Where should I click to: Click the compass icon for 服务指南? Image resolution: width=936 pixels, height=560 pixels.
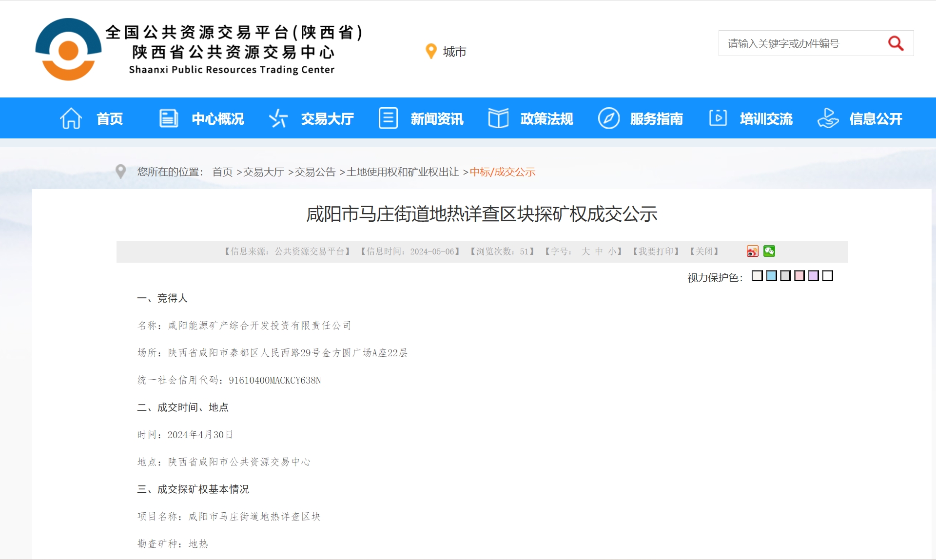(608, 118)
